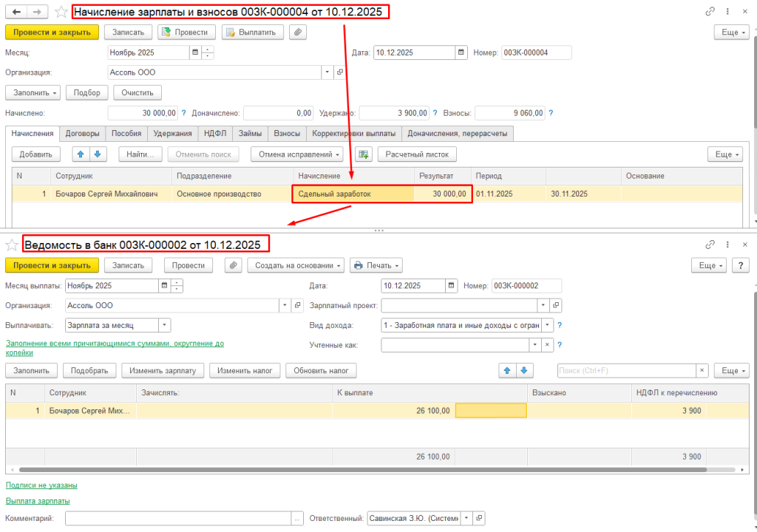Image resolution: width=757 pixels, height=532 pixels.
Task: Expand Создать на основании menu
Action: pyautogui.click(x=296, y=265)
